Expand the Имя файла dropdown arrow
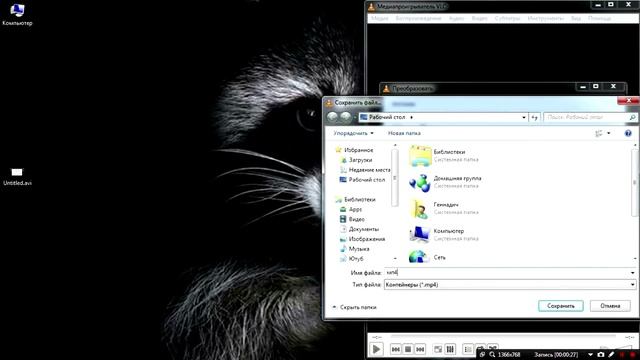The image size is (640, 360). [632, 272]
